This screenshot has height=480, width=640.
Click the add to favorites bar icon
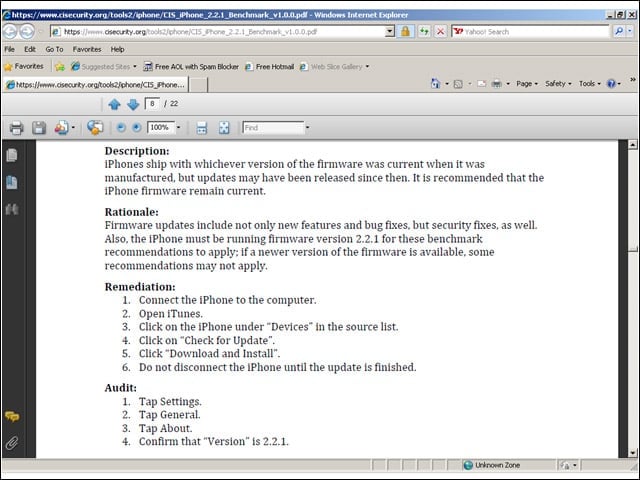tap(60, 67)
